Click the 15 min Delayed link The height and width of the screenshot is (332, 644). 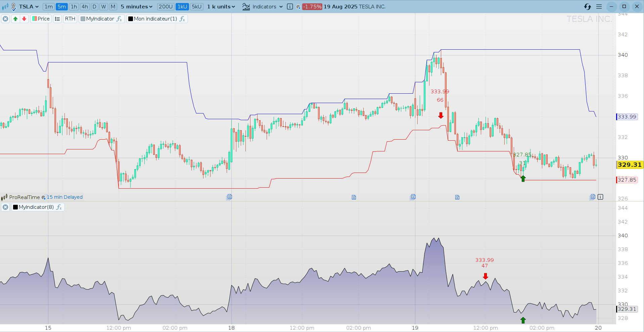(64, 197)
